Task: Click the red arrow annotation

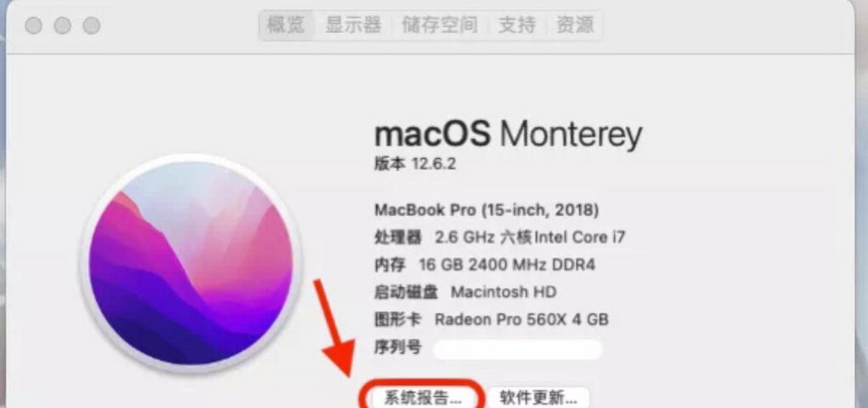Action: click(333, 327)
